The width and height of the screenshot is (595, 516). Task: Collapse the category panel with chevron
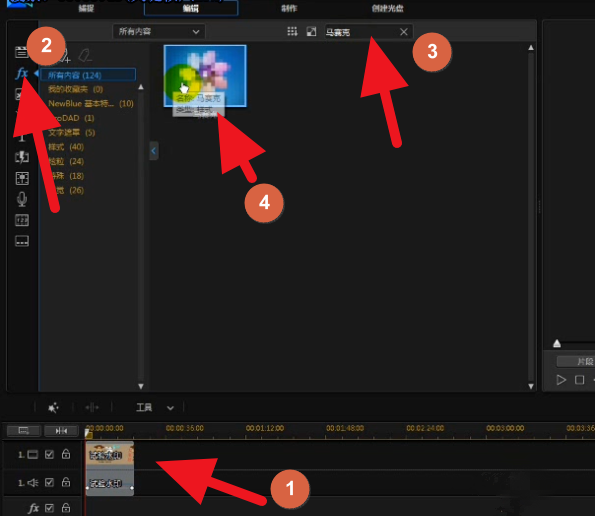[154, 151]
